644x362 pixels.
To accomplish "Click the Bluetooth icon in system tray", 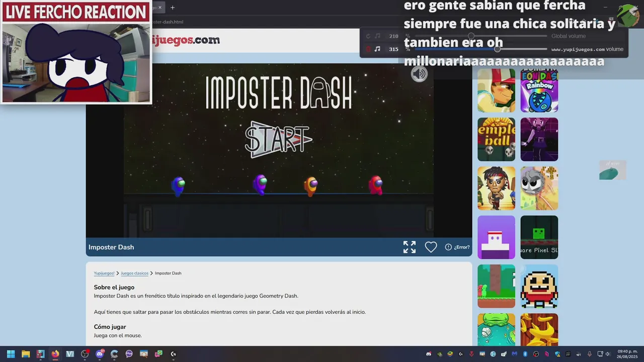I will click(x=525, y=354).
